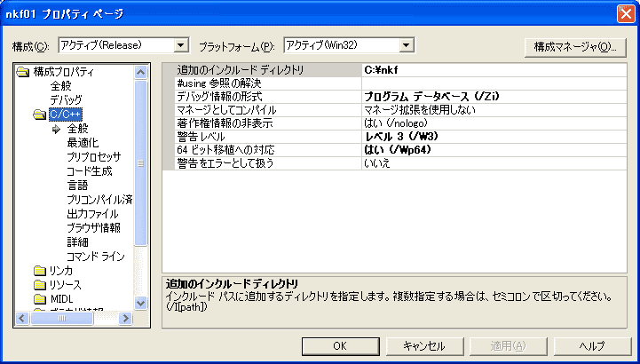Select the マネージとしてコンパイル property row

[395, 110]
